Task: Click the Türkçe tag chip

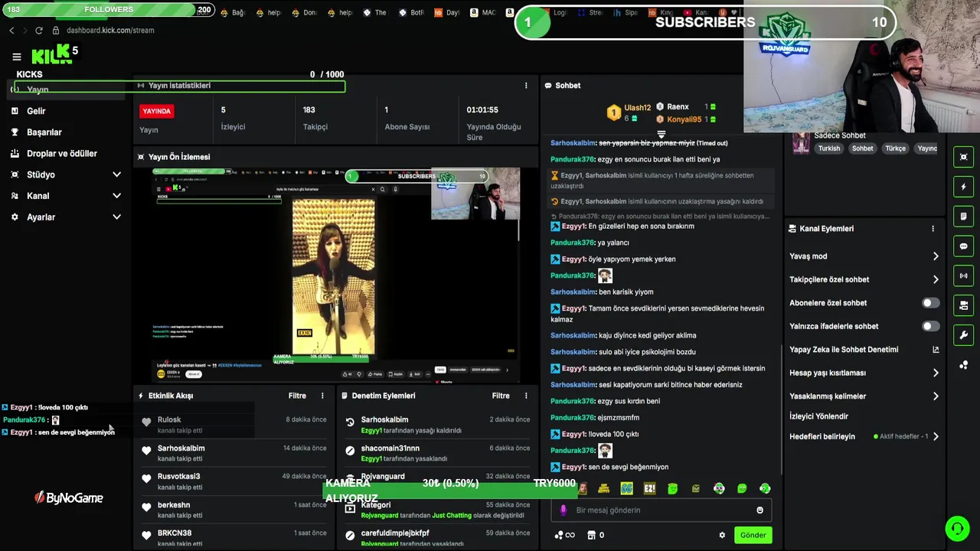Action: (x=895, y=148)
